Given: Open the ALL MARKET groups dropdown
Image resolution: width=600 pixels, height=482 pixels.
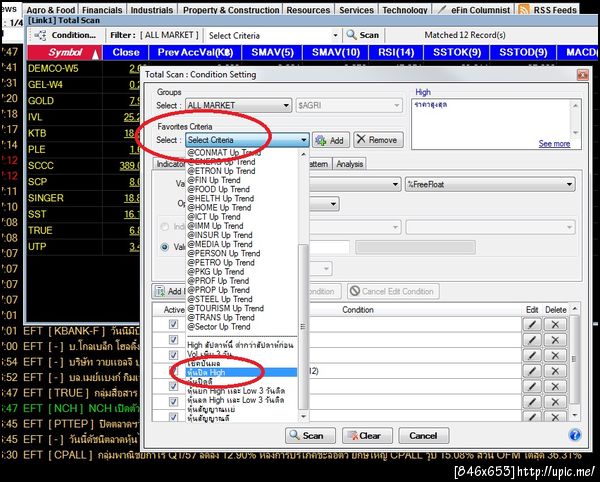Looking at the screenshot, I should click(x=238, y=105).
